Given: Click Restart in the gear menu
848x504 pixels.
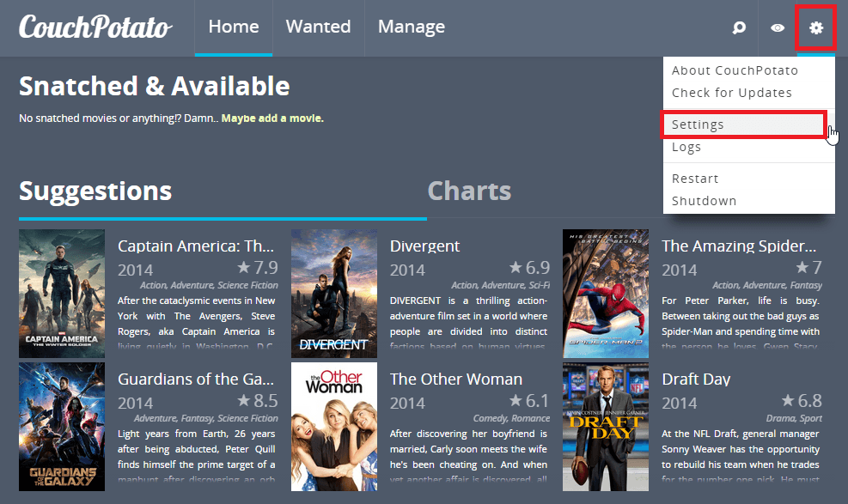Looking at the screenshot, I should (x=695, y=179).
